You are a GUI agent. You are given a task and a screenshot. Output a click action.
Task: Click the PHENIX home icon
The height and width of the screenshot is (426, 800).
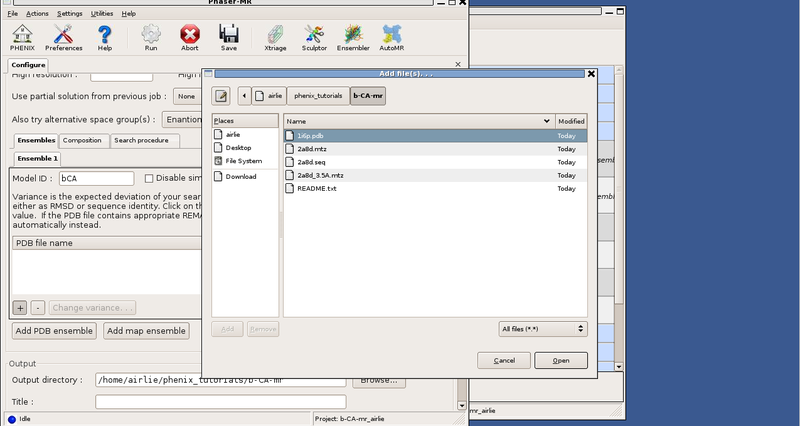21,37
